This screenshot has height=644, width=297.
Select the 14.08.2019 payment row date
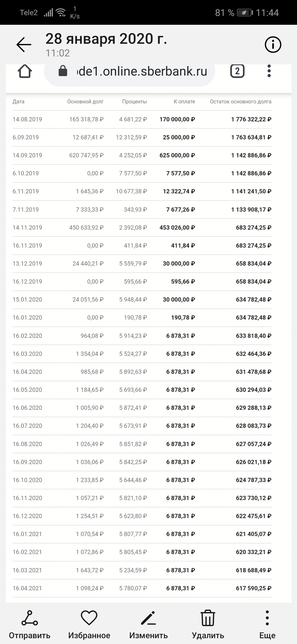27,119
